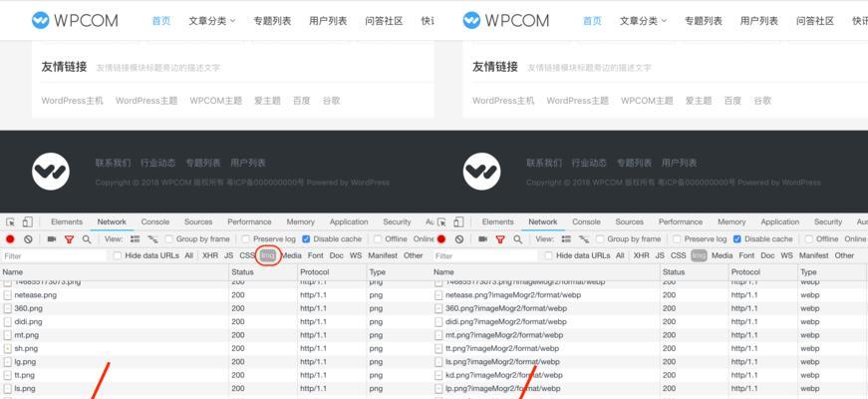Open Console tab in left DevTools
Image resolution: width=868 pixels, height=399 pixels.
pos(155,221)
